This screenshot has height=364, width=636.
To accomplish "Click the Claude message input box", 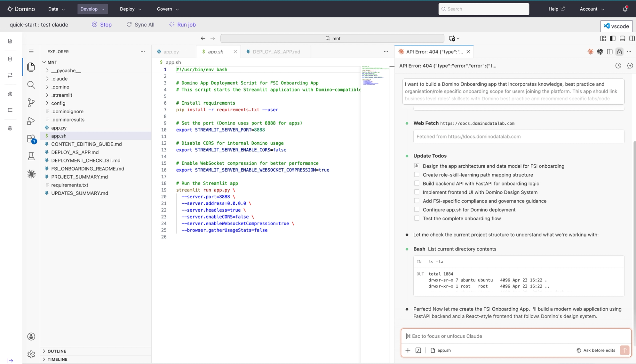I will (516, 336).
